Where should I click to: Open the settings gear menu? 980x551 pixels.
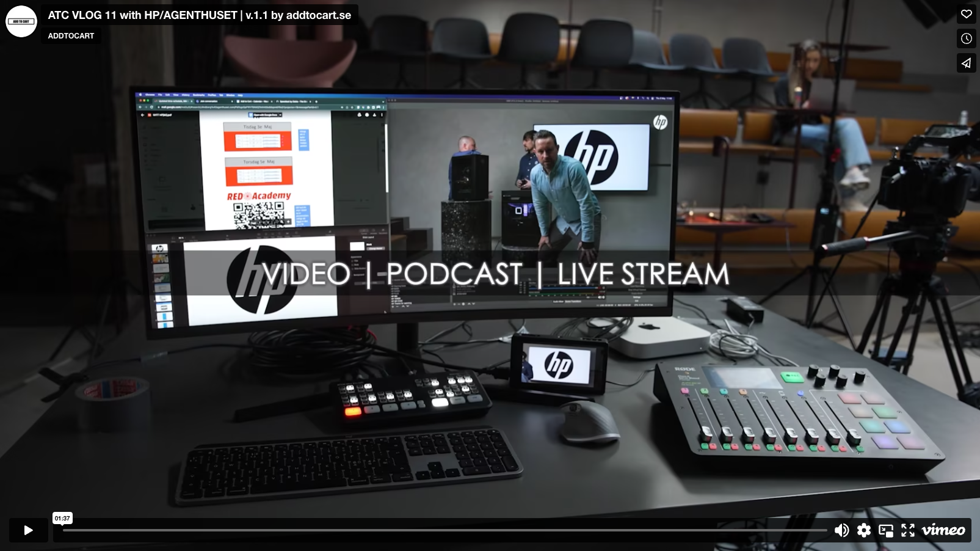[864, 530]
